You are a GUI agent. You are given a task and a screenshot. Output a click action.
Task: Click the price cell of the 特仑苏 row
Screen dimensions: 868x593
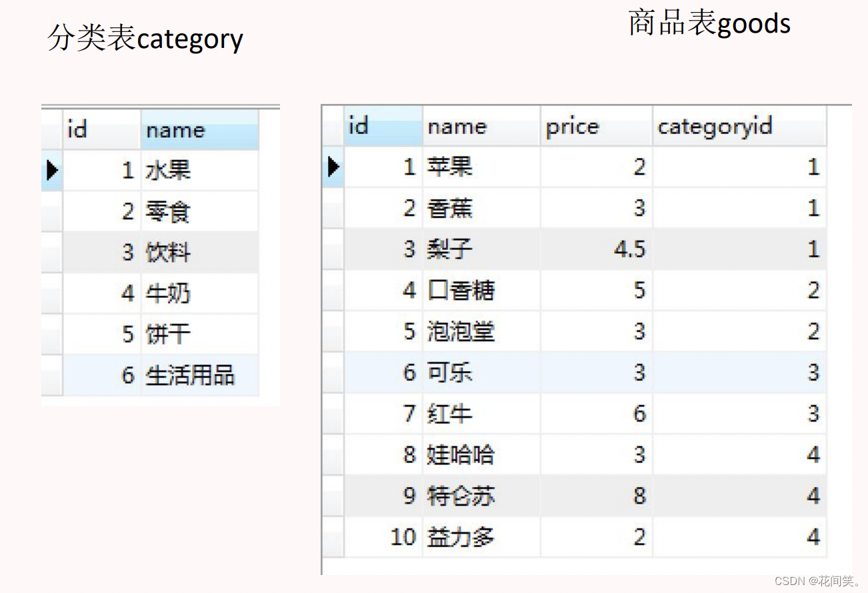pyautogui.click(x=596, y=496)
